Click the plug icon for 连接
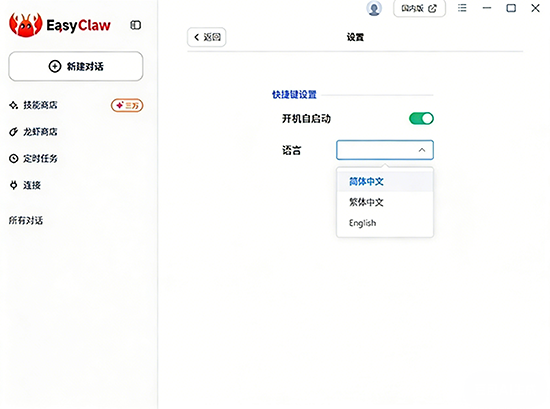This screenshot has height=409, width=550. pyautogui.click(x=13, y=185)
